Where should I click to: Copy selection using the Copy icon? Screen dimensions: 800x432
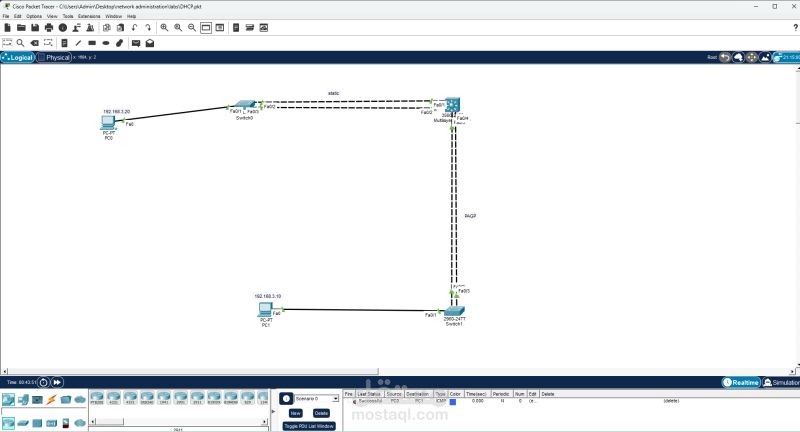[107, 28]
